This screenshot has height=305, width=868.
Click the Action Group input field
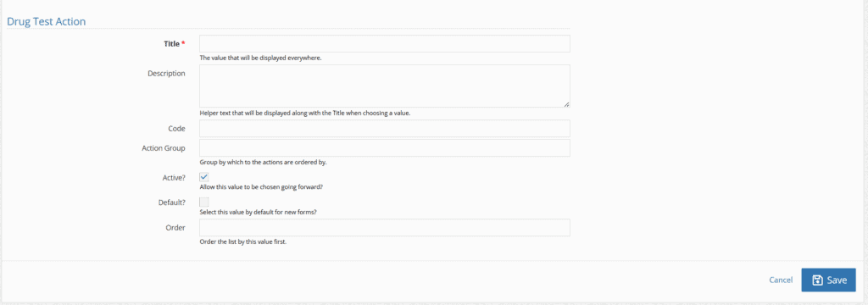385,147
